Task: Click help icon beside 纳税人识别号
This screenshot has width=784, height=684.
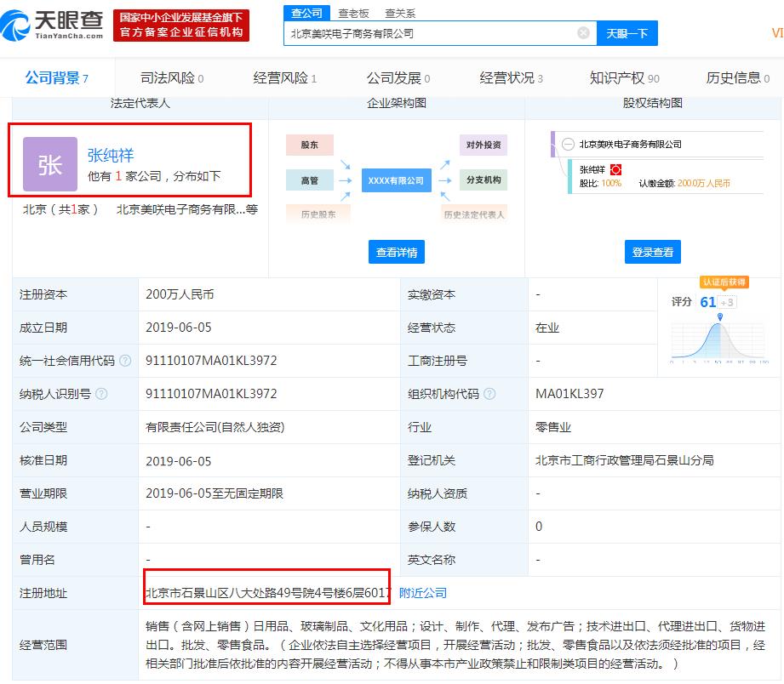Action: (102, 394)
